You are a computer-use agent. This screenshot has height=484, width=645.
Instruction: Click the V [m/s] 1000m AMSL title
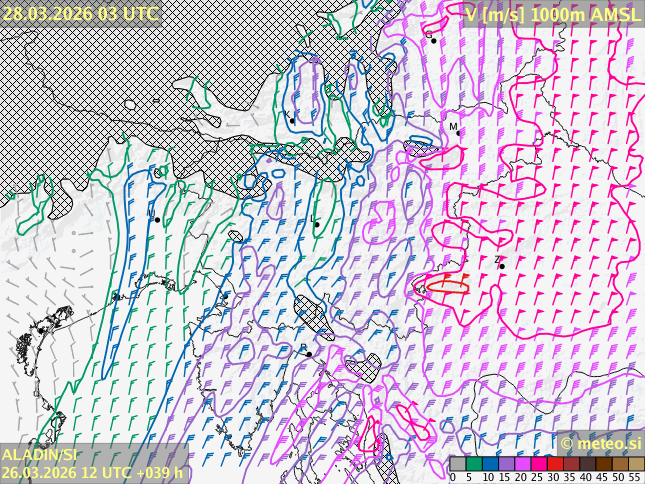click(x=552, y=13)
